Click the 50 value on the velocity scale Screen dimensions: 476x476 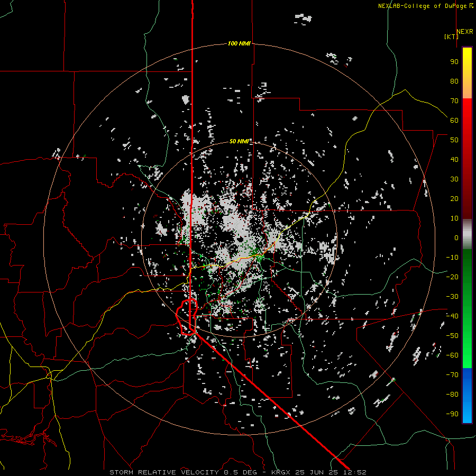coord(454,140)
